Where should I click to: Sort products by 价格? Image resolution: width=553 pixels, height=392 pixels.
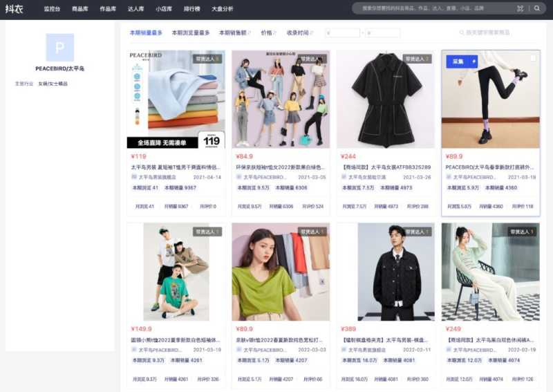268,32
